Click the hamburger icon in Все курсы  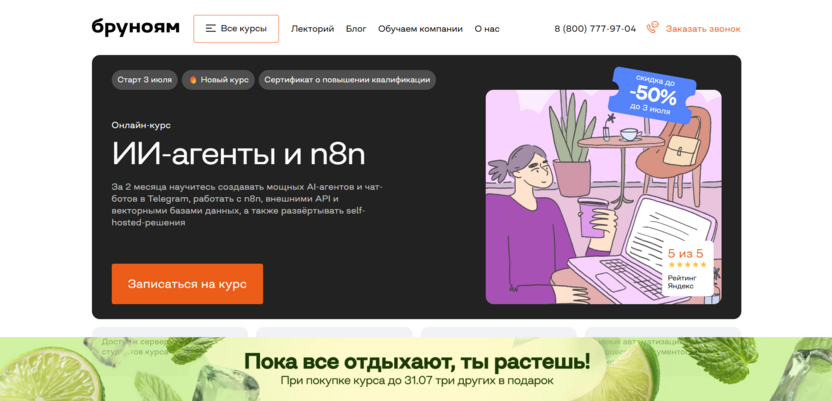(211, 29)
